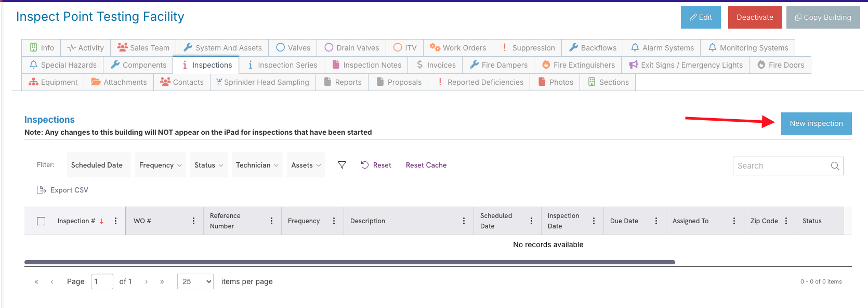Expand the Frequency filter dropdown
Screen dimensions: 868x308
[x=161, y=165]
